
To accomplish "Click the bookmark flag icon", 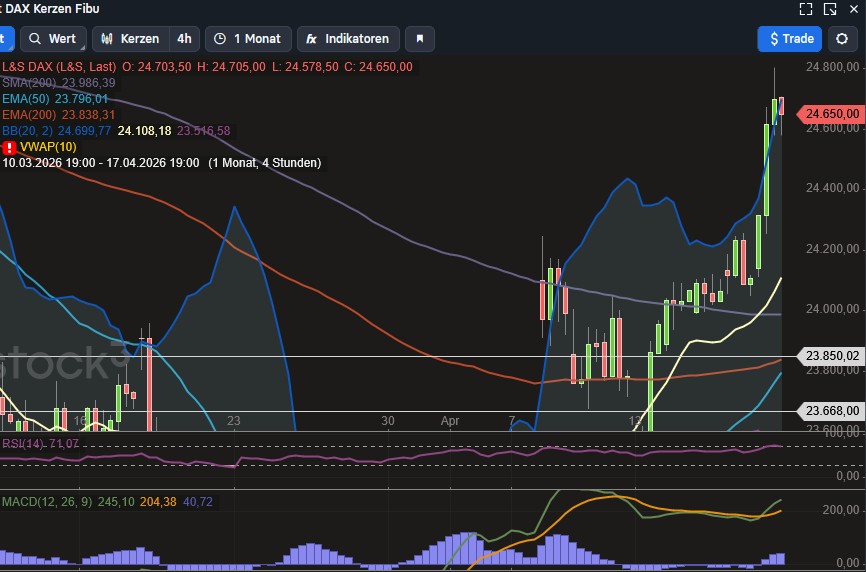I will point(420,39).
